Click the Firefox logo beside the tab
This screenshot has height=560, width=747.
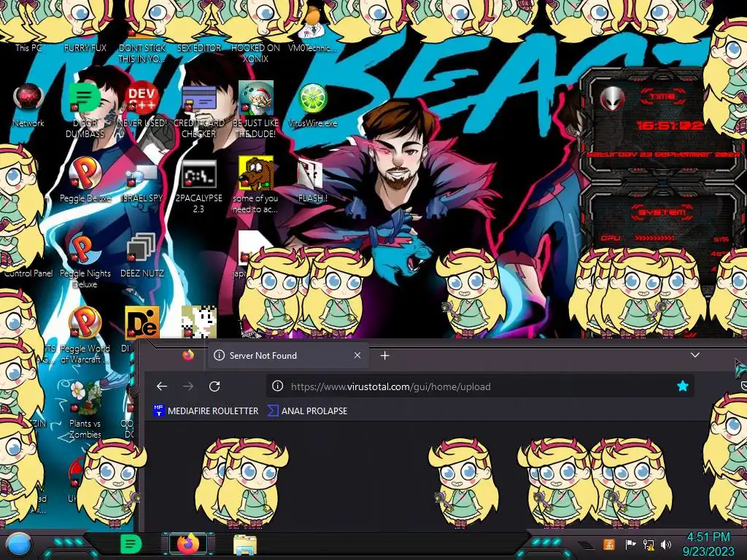pyautogui.click(x=187, y=355)
